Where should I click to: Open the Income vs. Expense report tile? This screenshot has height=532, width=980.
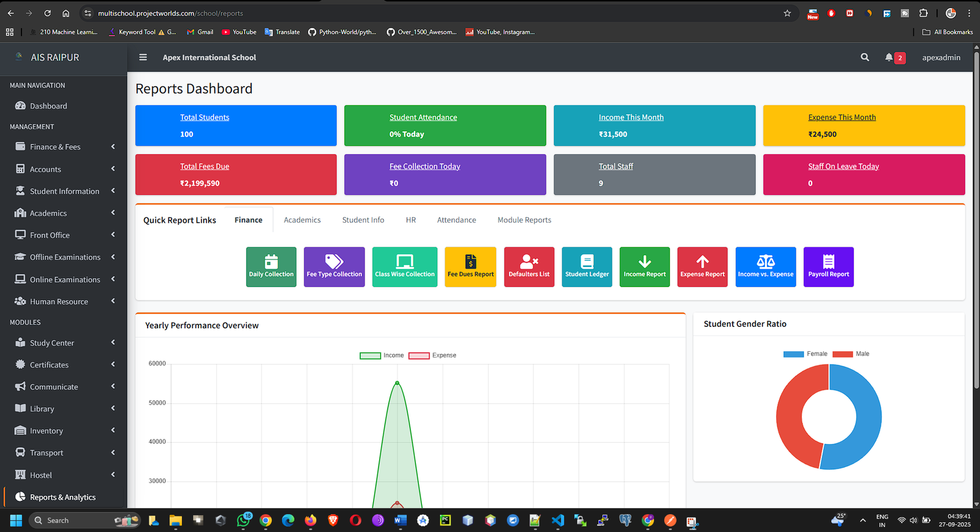click(766, 267)
